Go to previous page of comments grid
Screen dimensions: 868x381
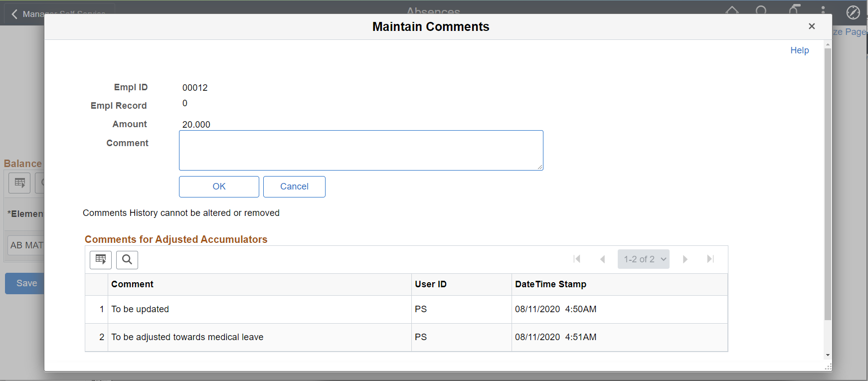click(602, 259)
